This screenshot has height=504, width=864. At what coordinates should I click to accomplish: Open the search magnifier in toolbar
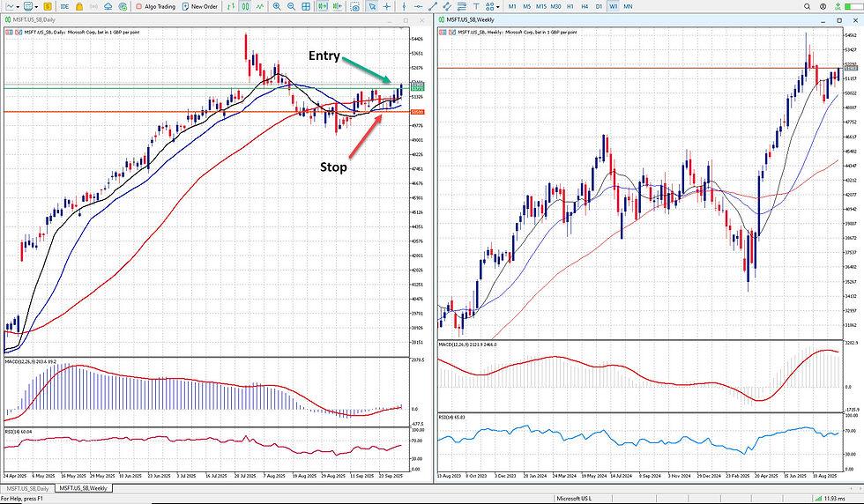coord(807,7)
